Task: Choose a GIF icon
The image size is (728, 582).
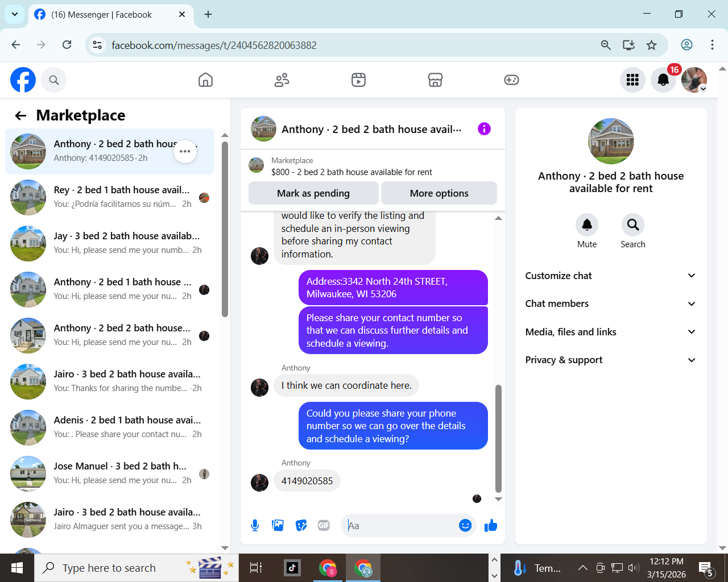Action: (x=324, y=526)
